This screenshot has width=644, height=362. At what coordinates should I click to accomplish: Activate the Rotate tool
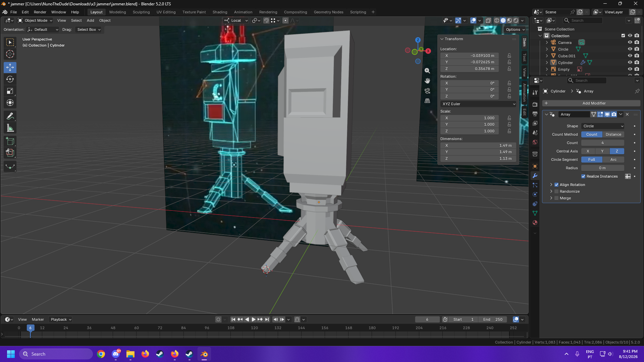10,79
